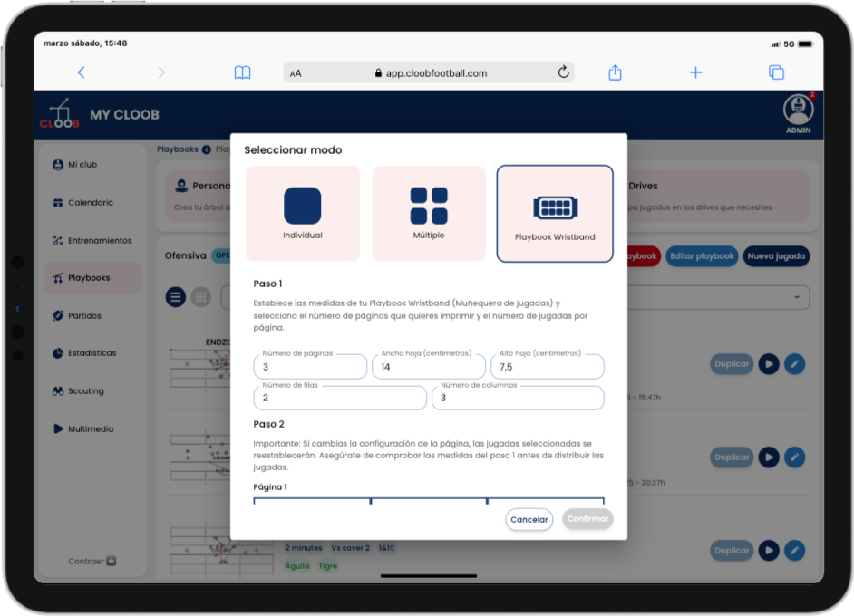Open the AA text size menu
The height and width of the screenshot is (616, 854).
[296, 73]
